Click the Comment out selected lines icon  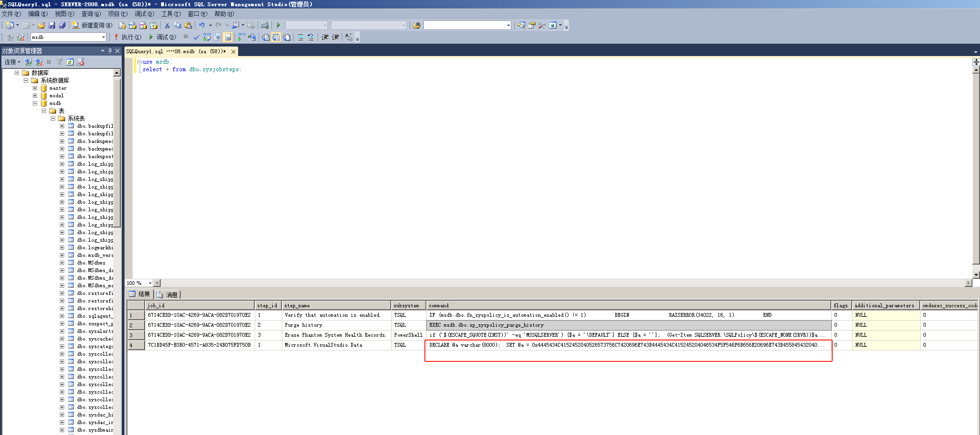300,37
